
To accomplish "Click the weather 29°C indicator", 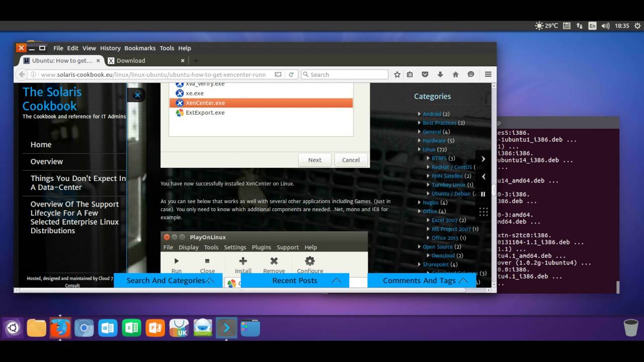I will 546,26.
